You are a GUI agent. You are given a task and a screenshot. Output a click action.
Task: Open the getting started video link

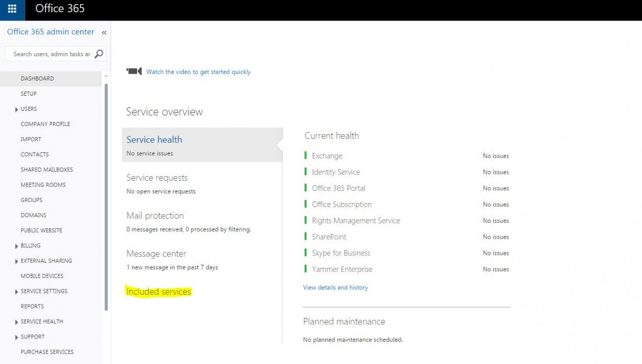198,72
